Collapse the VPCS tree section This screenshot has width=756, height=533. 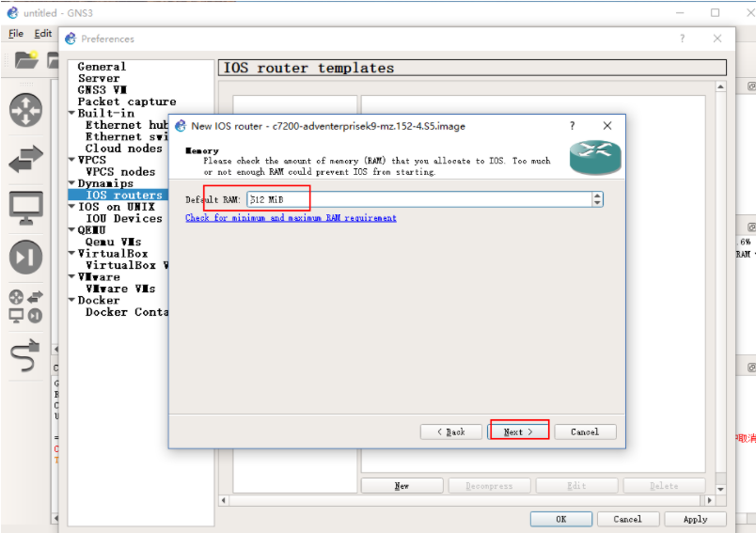(71, 160)
